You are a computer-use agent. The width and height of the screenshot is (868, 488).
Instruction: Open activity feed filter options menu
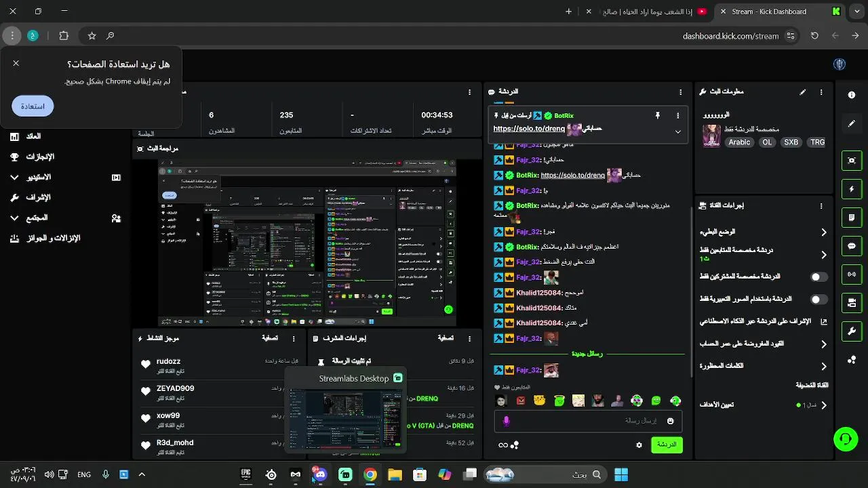point(294,338)
